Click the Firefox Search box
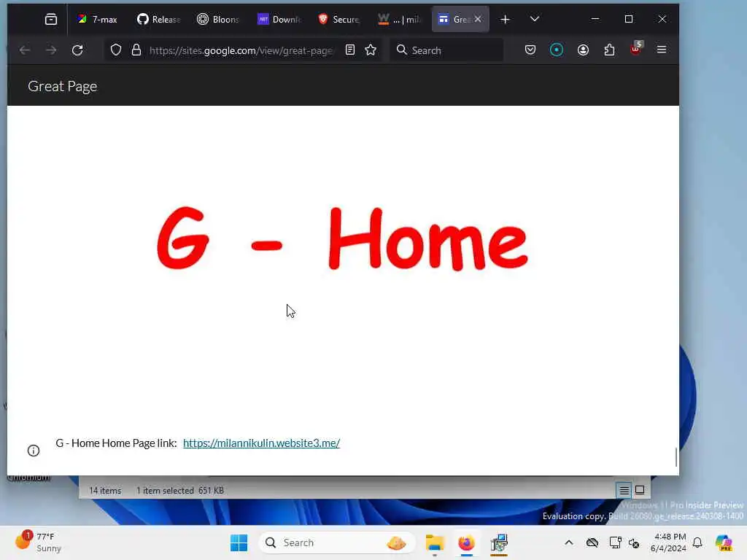 [x=446, y=50]
